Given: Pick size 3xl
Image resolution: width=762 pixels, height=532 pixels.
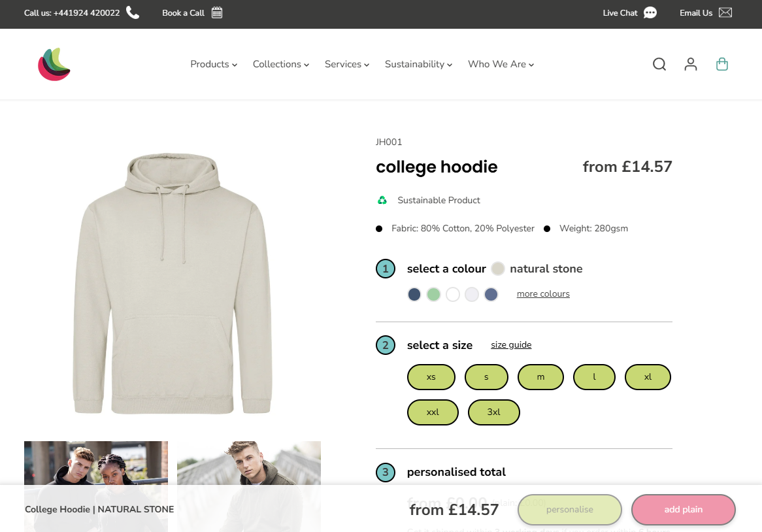Looking at the screenshot, I should (x=493, y=412).
